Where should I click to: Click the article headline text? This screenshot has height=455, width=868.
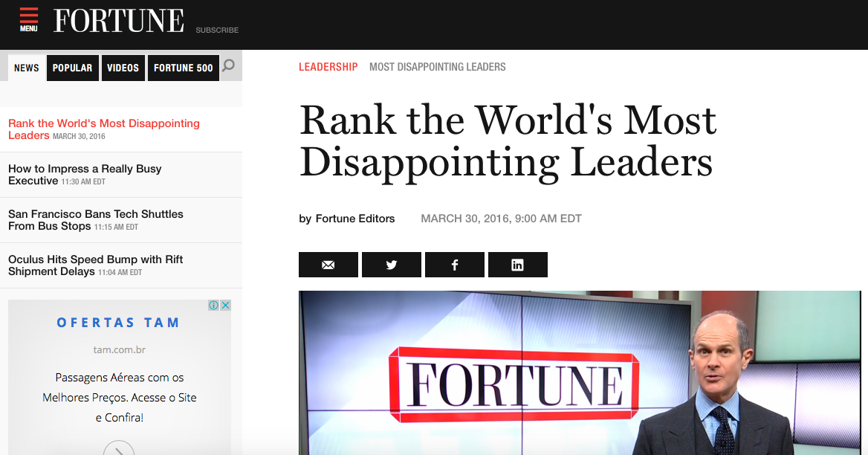[508, 141]
